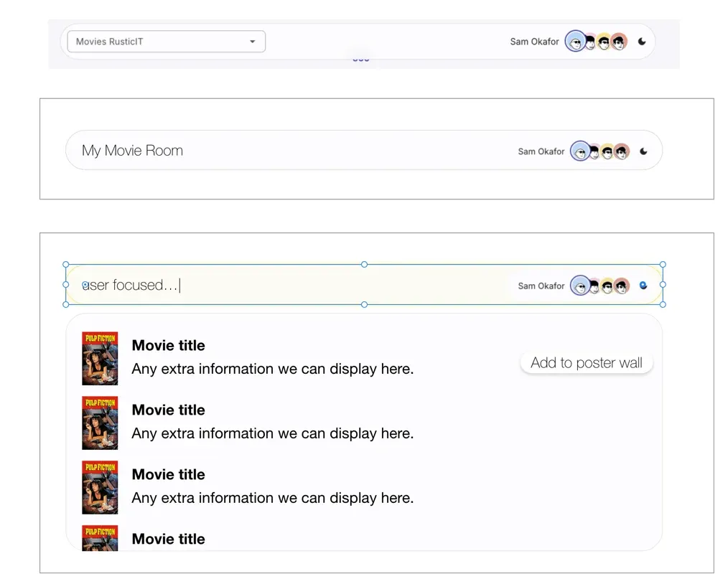This screenshot has width=728, height=584.
Task: Select yellow avatar in Movies RusticIT bar
Action: tap(604, 42)
